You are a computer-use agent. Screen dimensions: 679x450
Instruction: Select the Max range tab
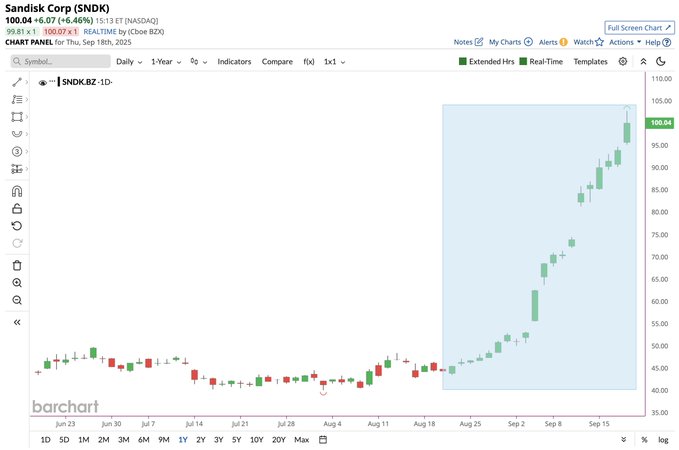coord(302,440)
